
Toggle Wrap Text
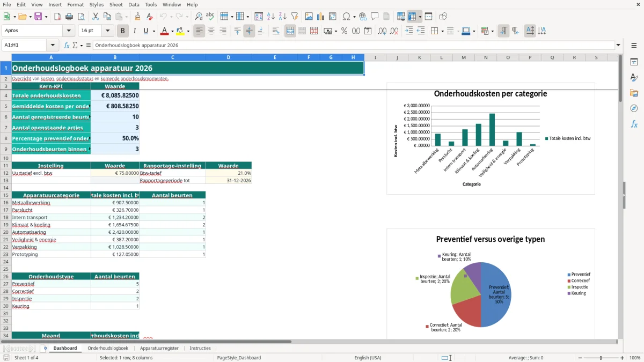(x=276, y=31)
